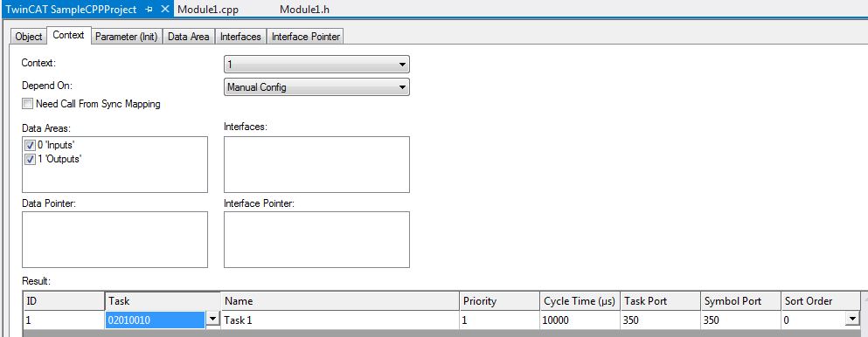Select the Context tab
The width and height of the screenshot is (868, 337).
69,35
